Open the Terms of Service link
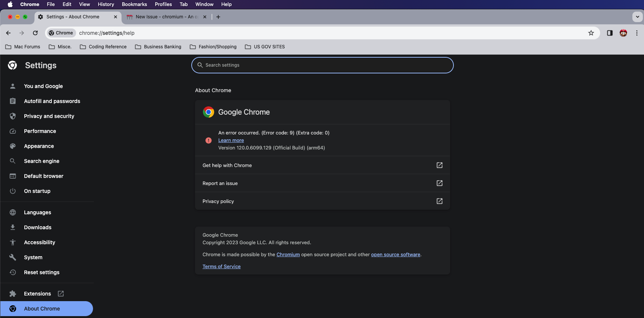 (221, 267)
